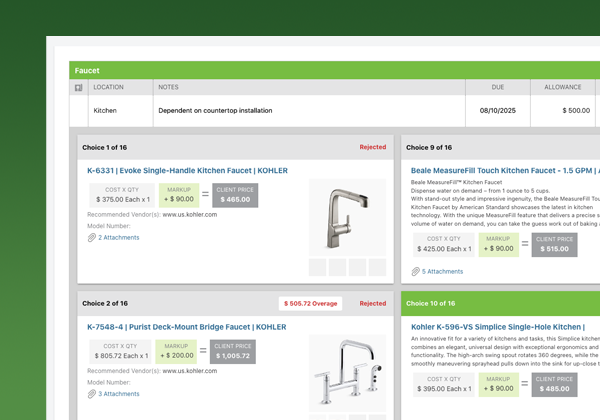600x420 pixels.
Task: Click '+ $ 90.00' markup in Choice 9
Action: tap(499, 245)
